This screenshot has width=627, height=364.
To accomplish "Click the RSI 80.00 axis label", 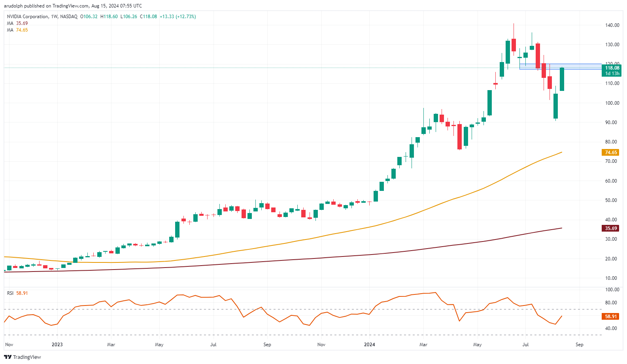I will point(612,303).
